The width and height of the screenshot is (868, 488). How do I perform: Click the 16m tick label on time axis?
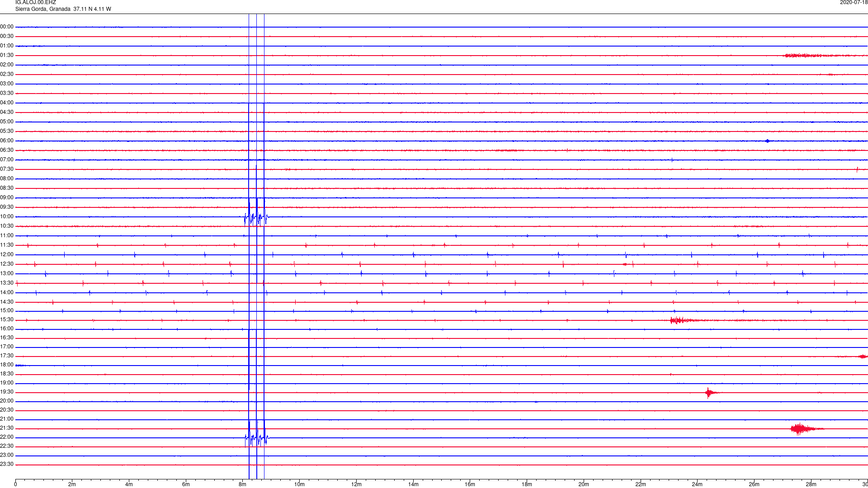[x=470, y=485]
